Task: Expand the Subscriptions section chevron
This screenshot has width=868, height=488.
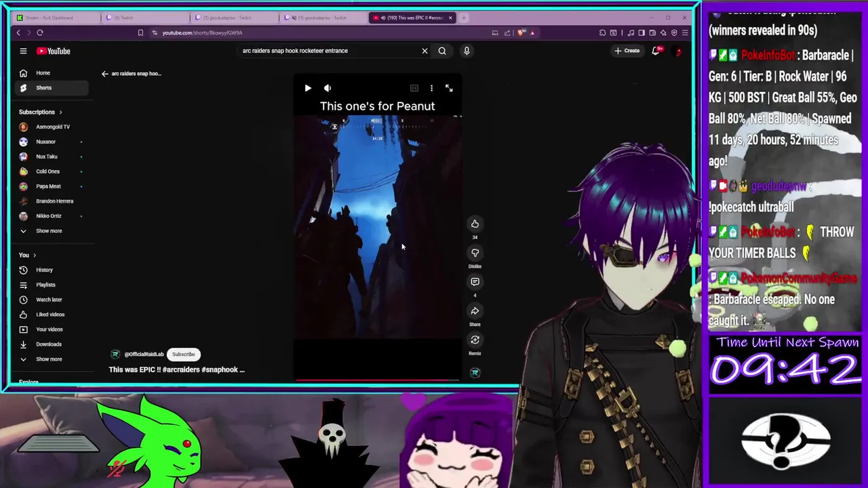Action: coord(60,113)
